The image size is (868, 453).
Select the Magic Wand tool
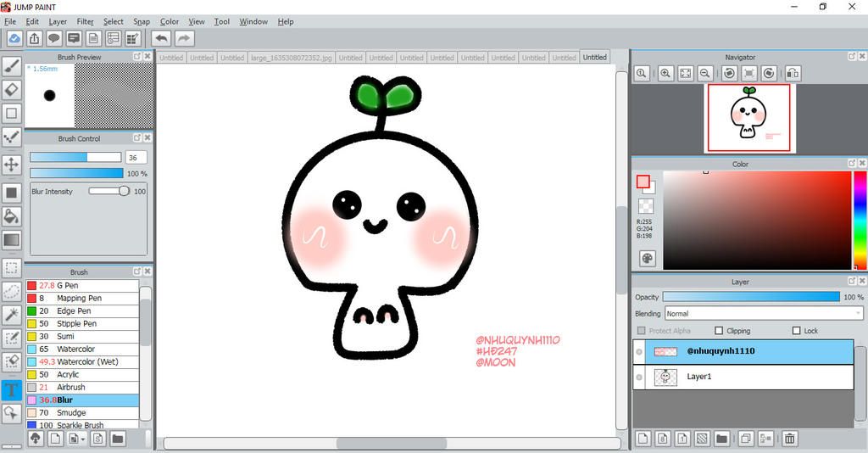coord(12,315)
